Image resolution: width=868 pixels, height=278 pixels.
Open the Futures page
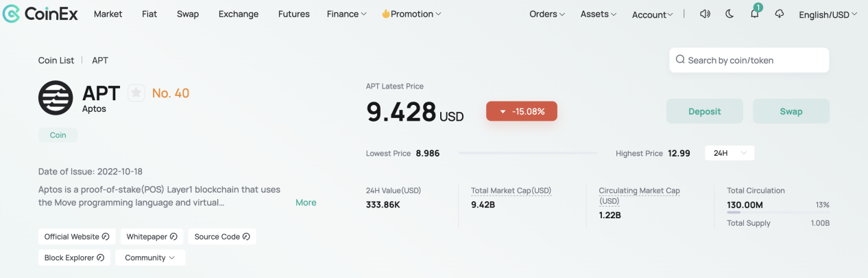point(293,14)
